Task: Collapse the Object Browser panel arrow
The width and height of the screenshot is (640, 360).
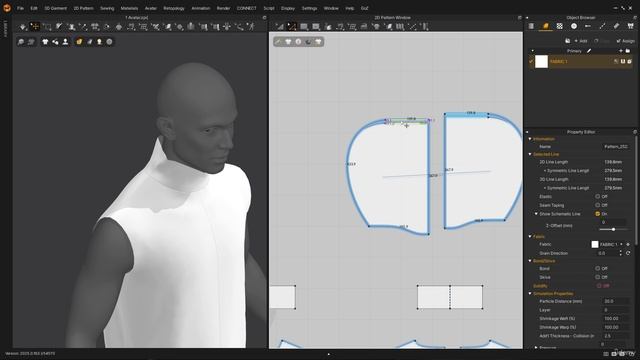Action: click(527, 18)
